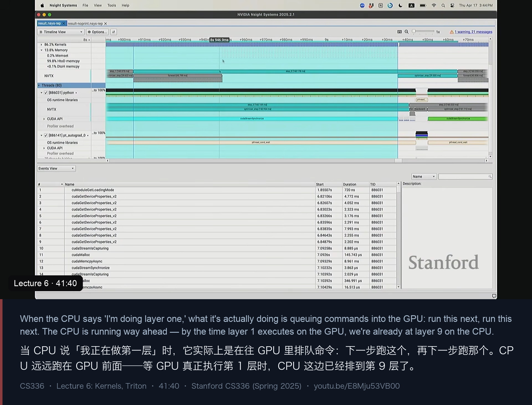The width and height of the screenshot is (532, 405).
Task: Close the result.nsys-rep tab
Action: 64,23
